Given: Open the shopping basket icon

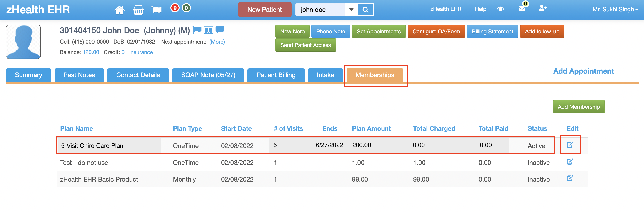Looking at the screenshot, I should tap(138, 10).
